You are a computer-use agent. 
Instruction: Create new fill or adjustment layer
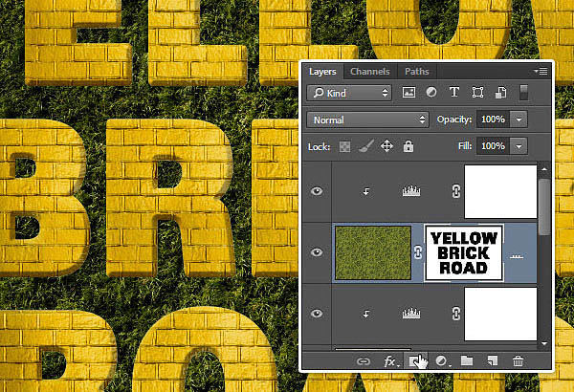coord(442,361)
